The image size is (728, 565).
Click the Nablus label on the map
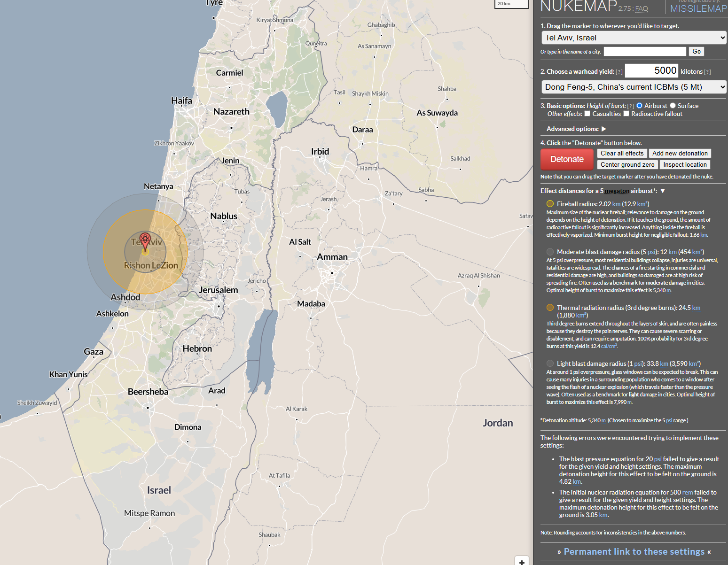pyautogui.click(x=224, y=216)
